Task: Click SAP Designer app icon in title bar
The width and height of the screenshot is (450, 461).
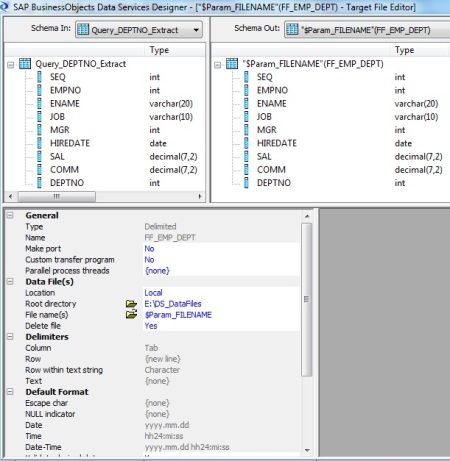Action: [x=4, y=7]
